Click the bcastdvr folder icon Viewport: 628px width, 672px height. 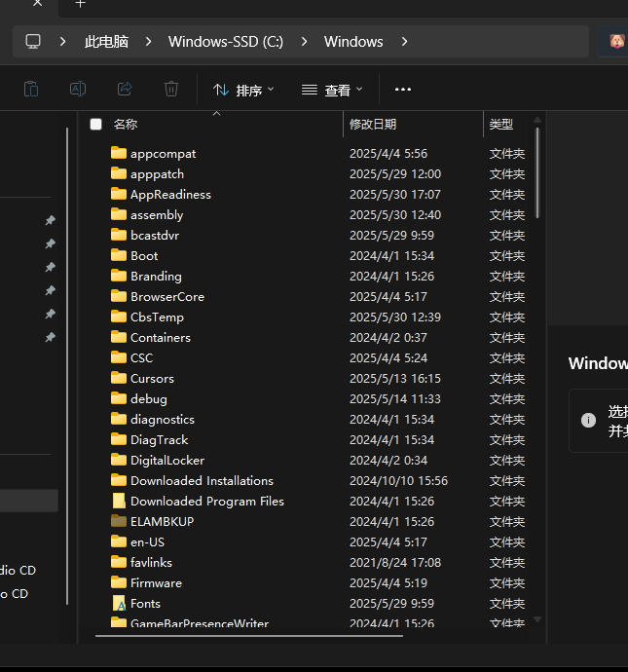(119, 235)
